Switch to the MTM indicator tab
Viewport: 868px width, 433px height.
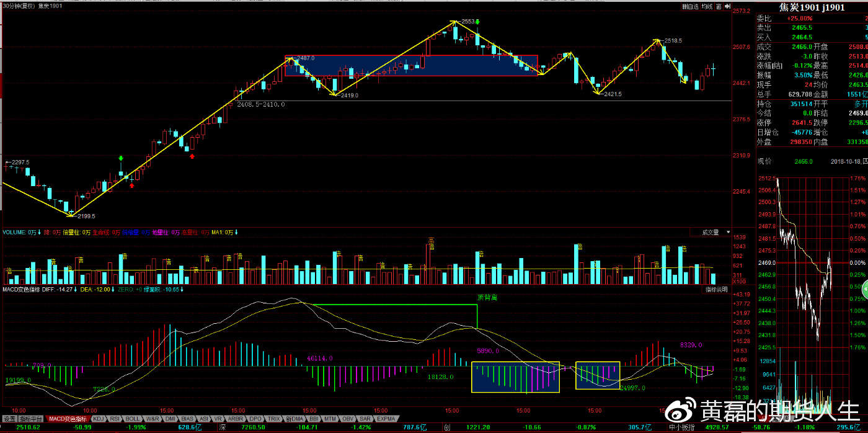[330, 419]
